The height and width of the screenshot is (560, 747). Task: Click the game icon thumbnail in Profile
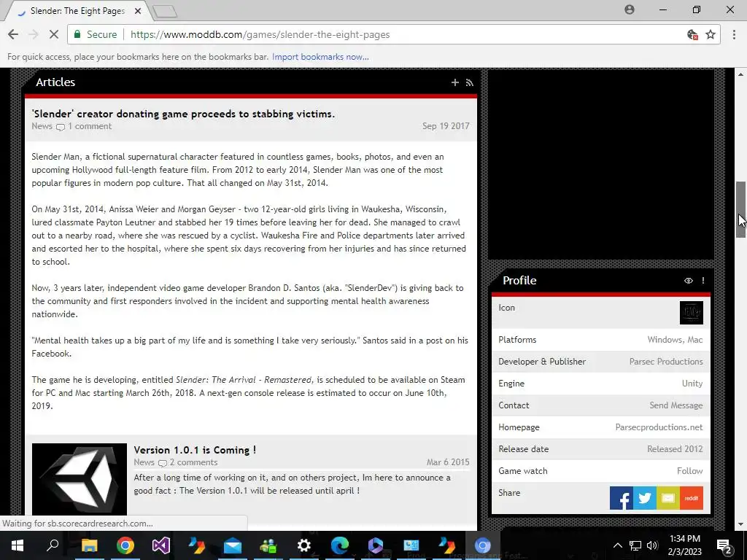pos(692,313)
